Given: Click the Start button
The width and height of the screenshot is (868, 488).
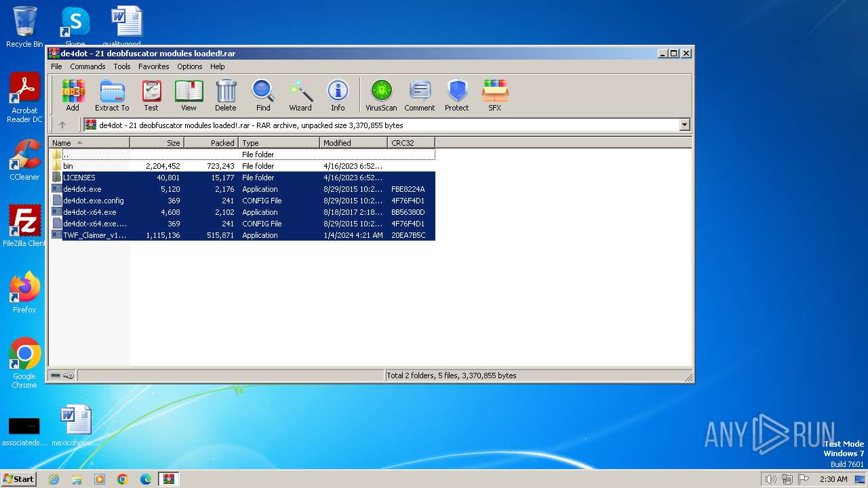Looking at the screenshot, I should coord(18,479).
